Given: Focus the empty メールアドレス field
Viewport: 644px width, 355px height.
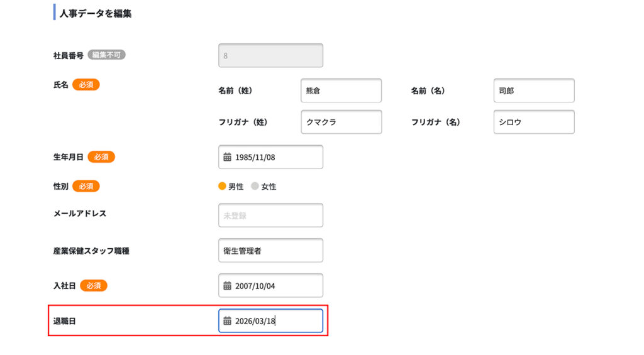Looking at the screenshot, I should pos(270,215).
